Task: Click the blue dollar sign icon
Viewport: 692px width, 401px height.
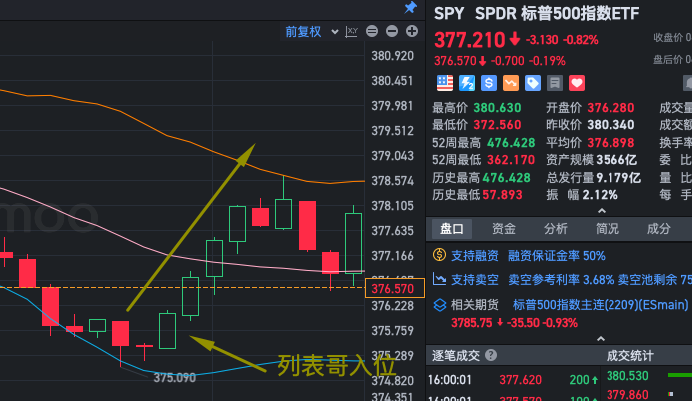Action: (489, 83)
